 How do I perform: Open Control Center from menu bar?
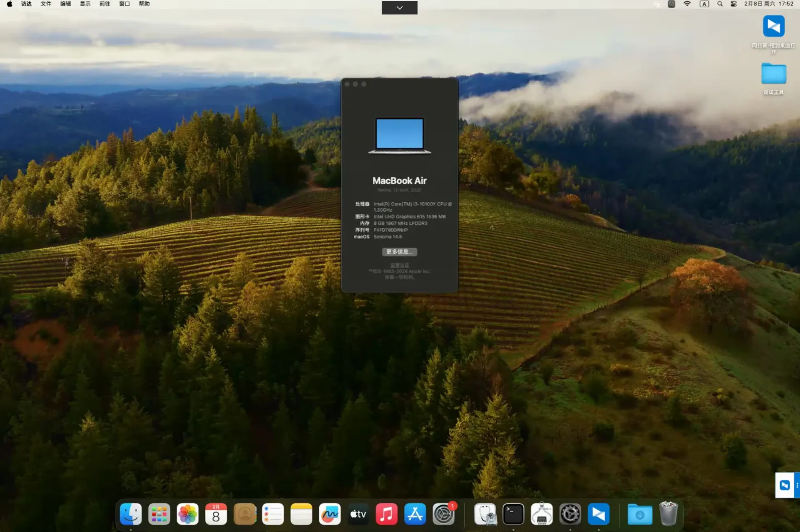pos(733,4)
